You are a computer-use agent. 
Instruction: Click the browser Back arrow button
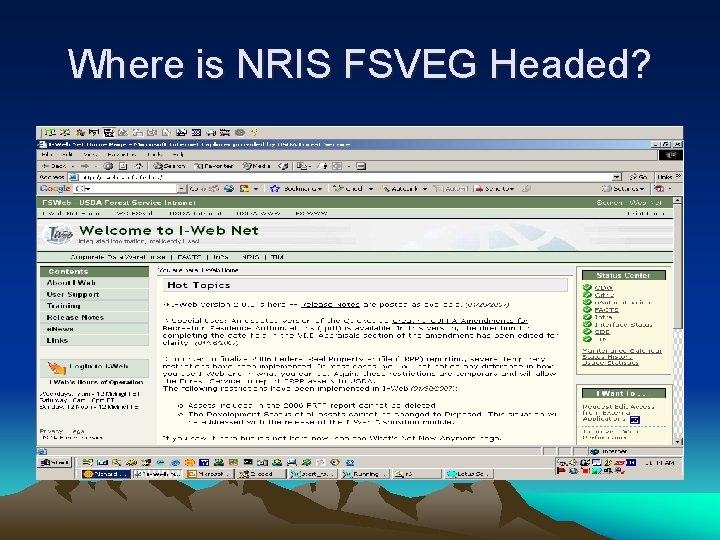pos(54,166)
